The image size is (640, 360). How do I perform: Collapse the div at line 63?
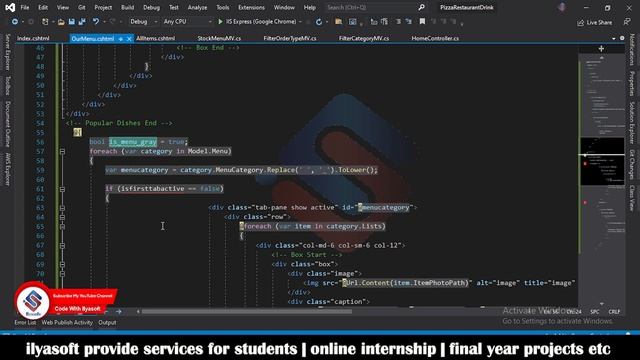tap(62, 208)
